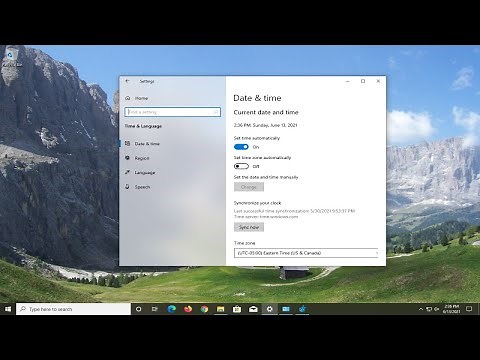The height and width of the screenshot is (360, 480).
Task: Open the taskbar clock and date
Action: coord(451,309)
